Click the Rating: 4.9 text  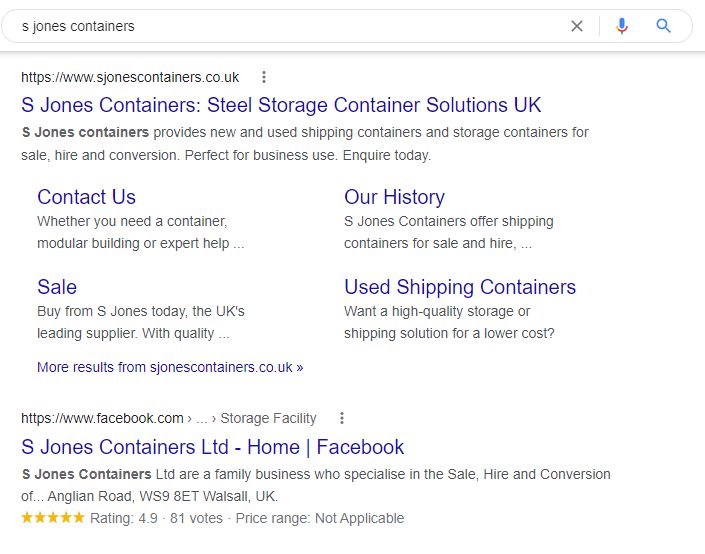pyautogui.click(x=124, y=518)
